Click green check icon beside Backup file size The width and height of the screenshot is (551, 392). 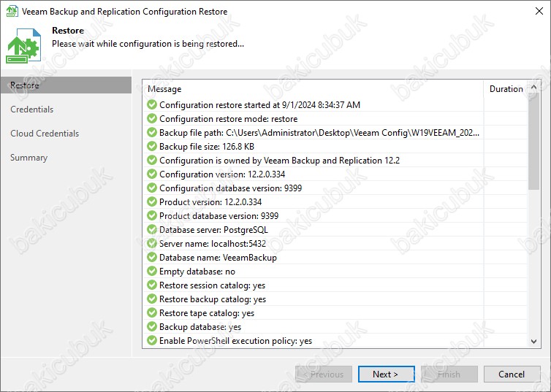[152, 146]
